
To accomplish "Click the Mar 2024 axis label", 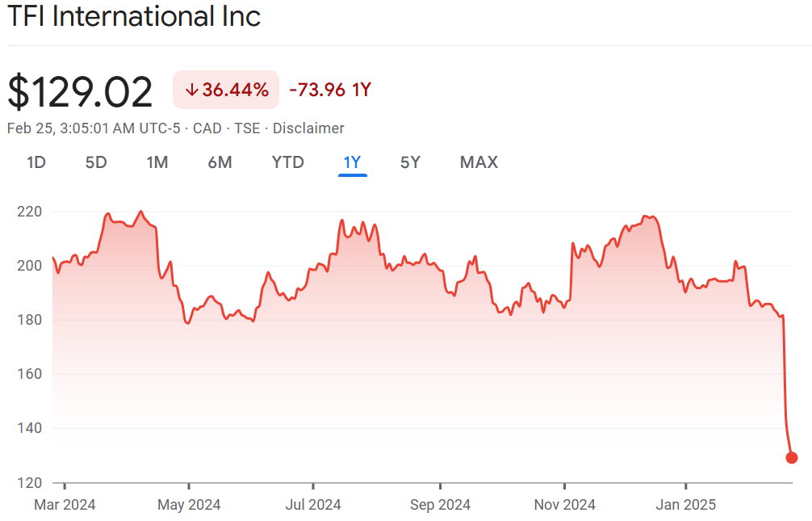I will pyautogui.click(x=65, y=505).
